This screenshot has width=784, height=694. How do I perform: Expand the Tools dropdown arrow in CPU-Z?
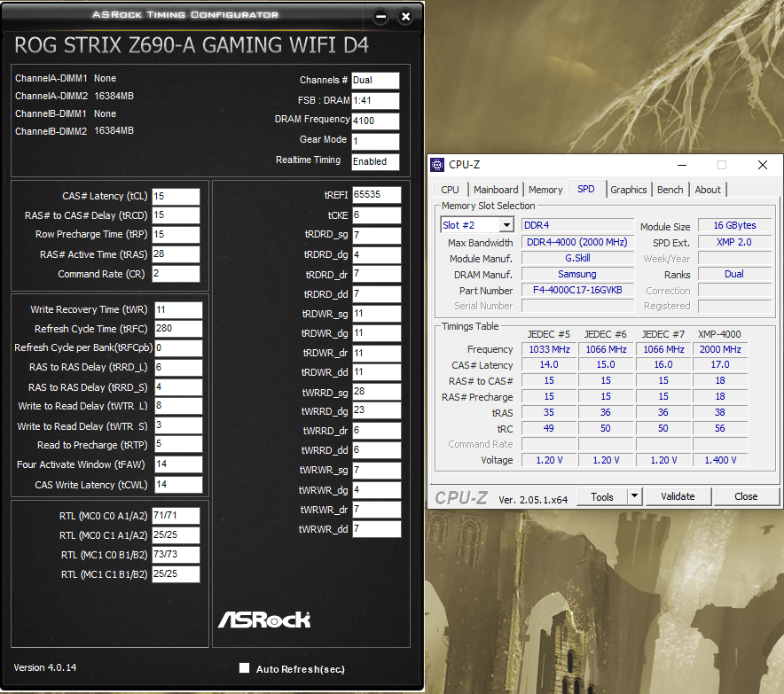pos(634,496)
